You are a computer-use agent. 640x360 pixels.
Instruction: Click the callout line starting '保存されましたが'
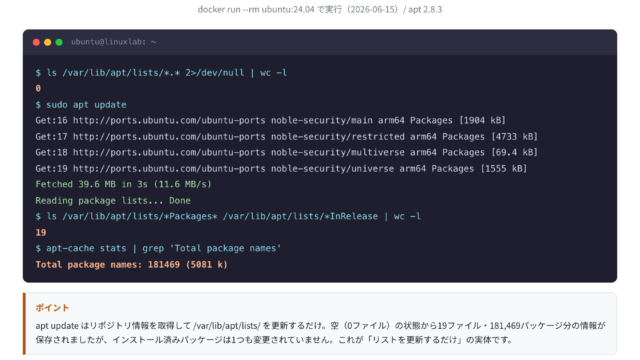point(274,340)
